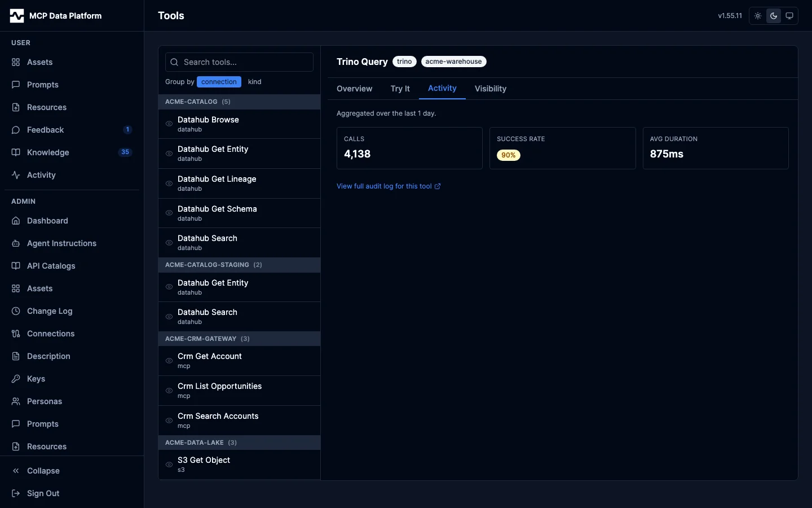Open the Keys page
812x508 pixels.
(x=72, y=379)
